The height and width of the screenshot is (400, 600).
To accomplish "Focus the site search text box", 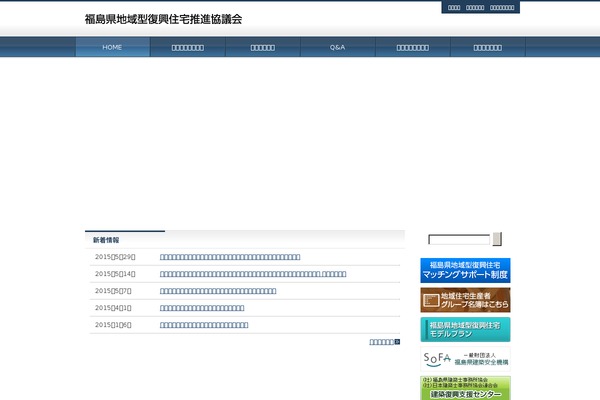I will point(459,240).
